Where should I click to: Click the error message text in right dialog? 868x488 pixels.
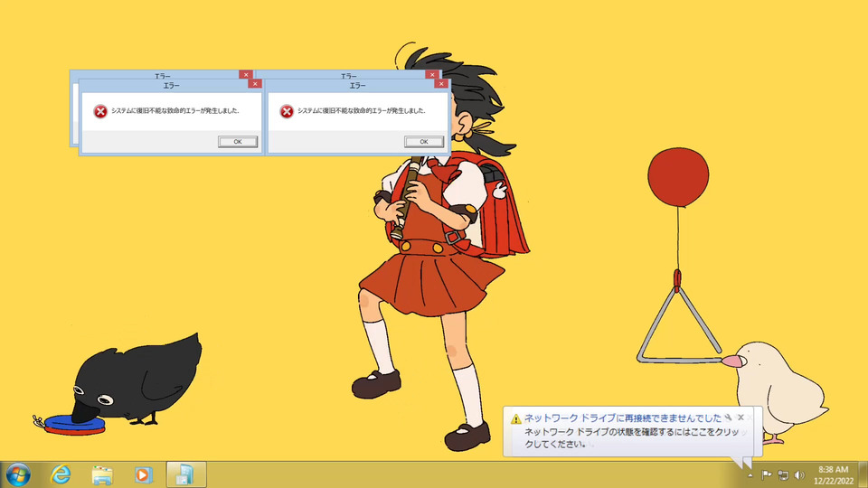click(361, 110)
